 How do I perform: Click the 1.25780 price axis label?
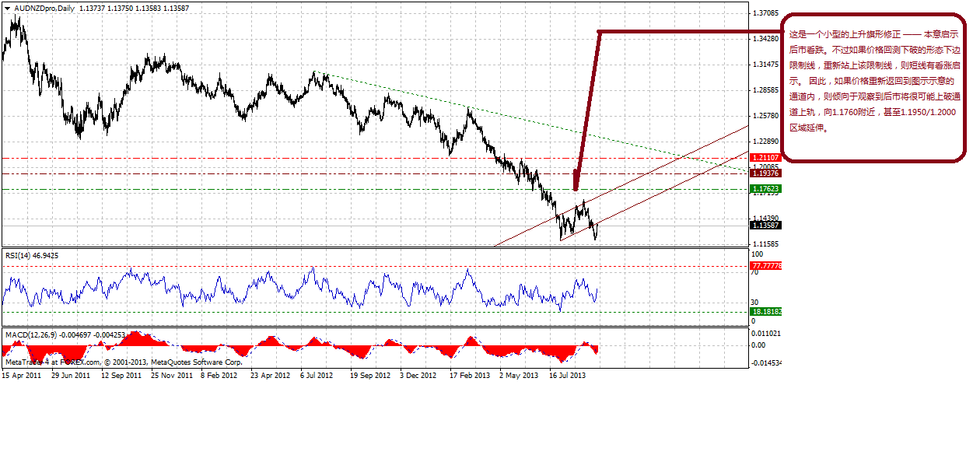point(767,116)
